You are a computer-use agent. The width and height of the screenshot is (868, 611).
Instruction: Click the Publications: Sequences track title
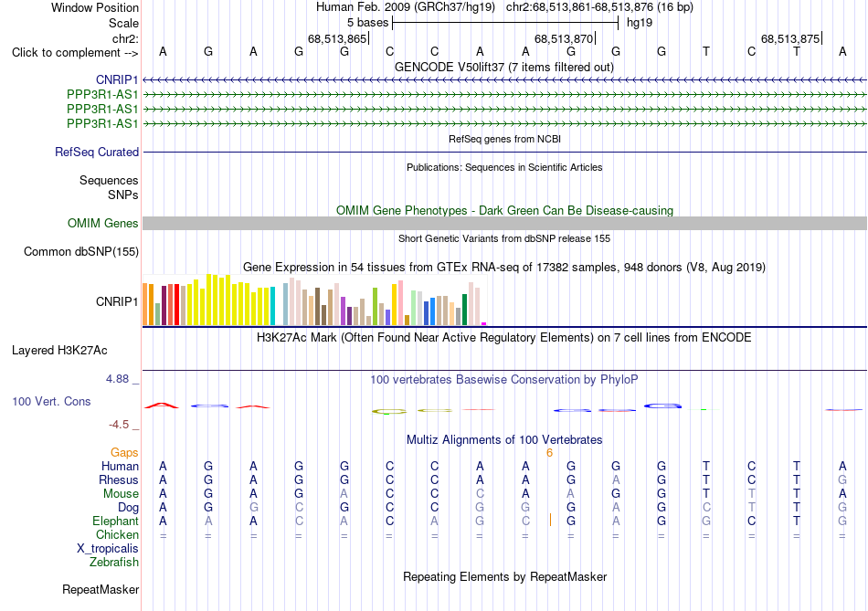coord(504,167)
